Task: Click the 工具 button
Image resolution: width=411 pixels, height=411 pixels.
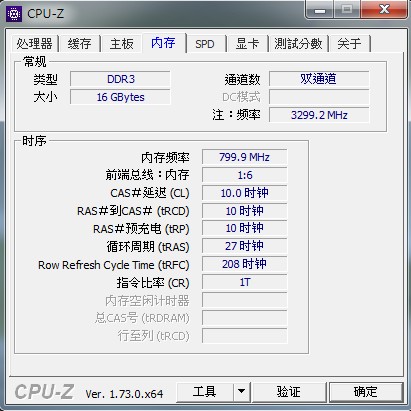Action: point(205,392)
